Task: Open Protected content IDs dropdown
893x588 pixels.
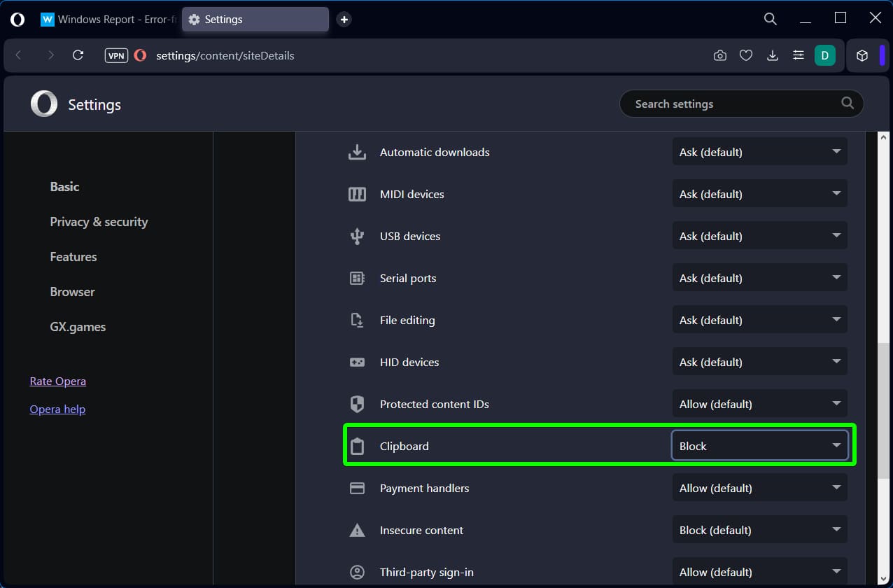Action: pos(759,404)
